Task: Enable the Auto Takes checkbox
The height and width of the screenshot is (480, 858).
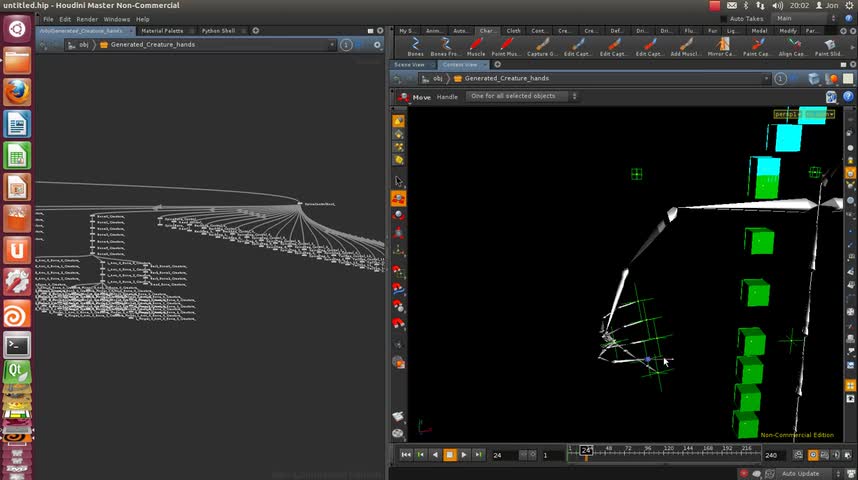Action: pyautogui.click(x=725, y=19)
